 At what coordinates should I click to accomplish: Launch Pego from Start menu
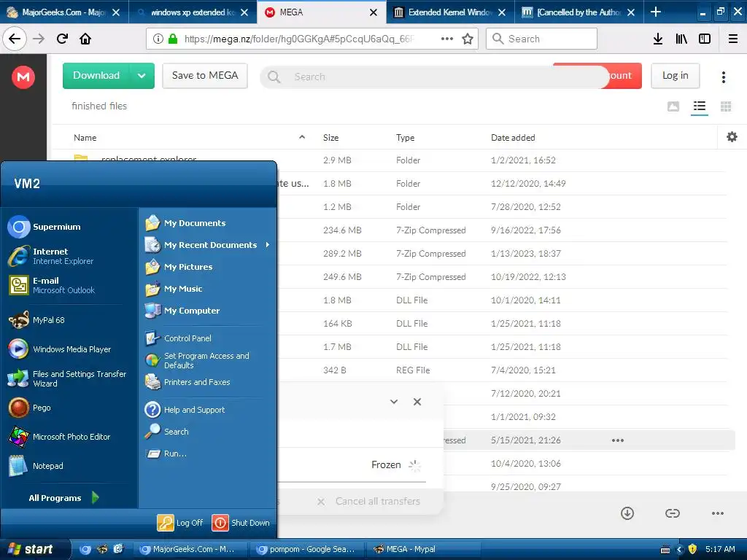[29, 408]
